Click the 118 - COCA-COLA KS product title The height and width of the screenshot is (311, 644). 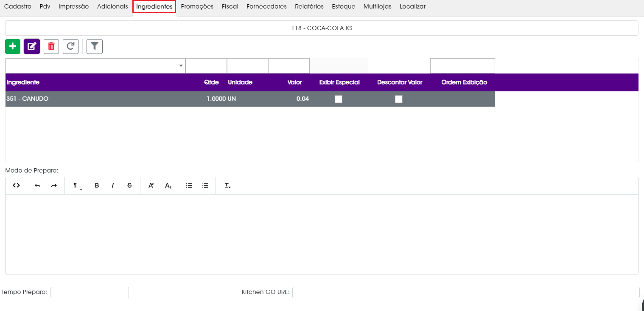tap(322, 28)
